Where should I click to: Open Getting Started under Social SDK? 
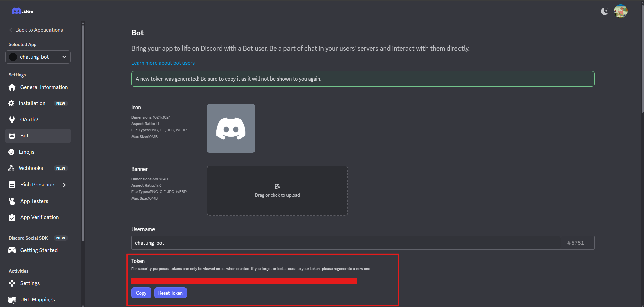tap(39, 250)
